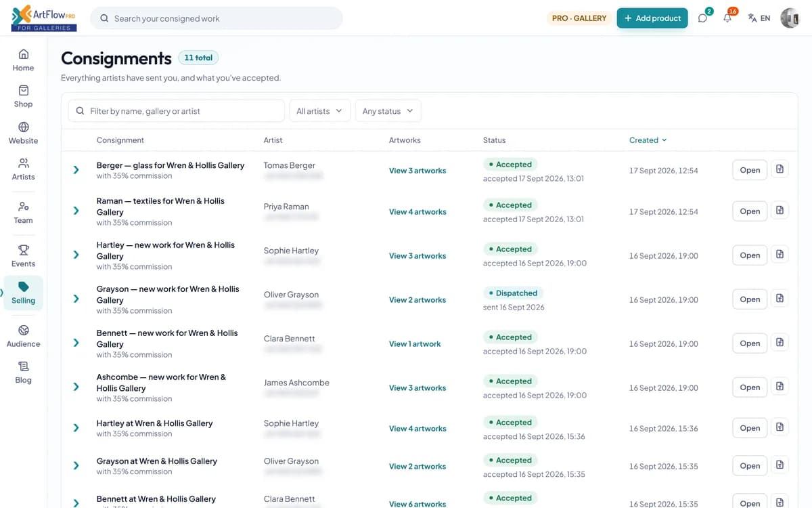
Task: Open Team section in sidebar
Action: [x=23, y=212]
